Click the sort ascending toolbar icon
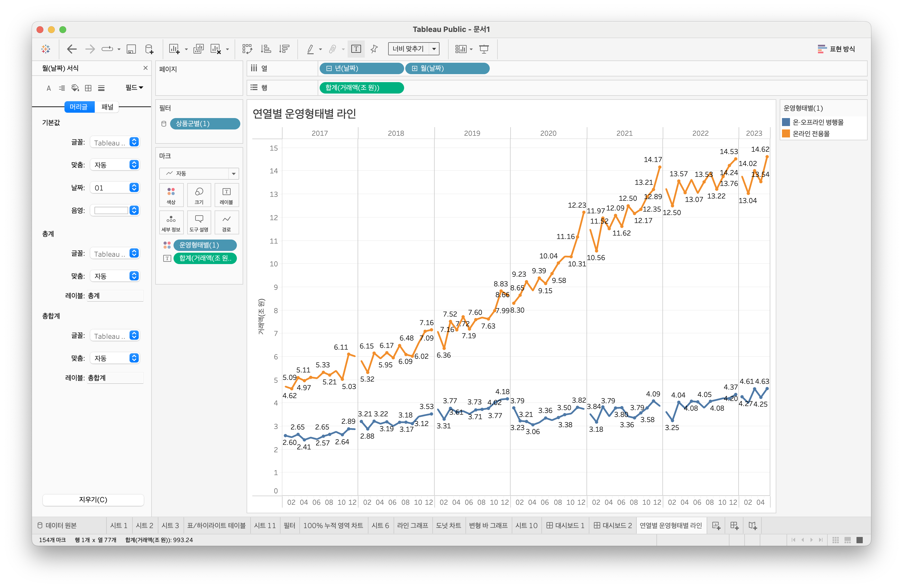 coord(266,49)
